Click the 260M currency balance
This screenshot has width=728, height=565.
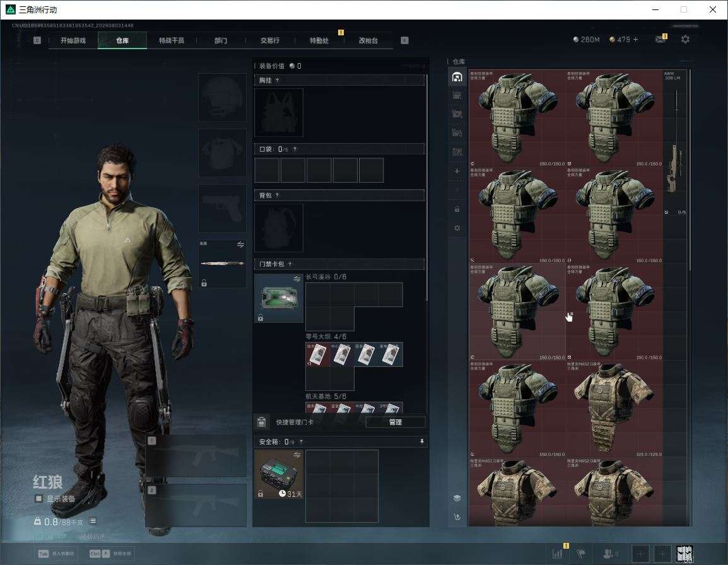[x=587, y=40]
